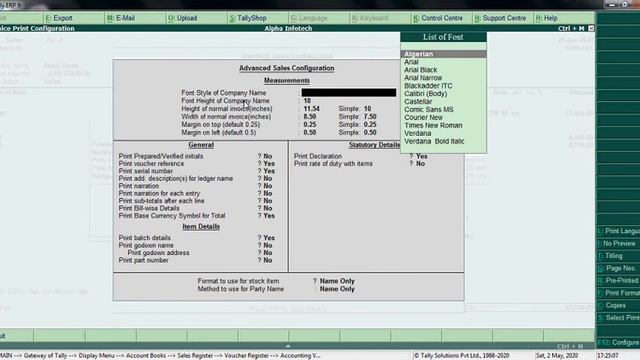Pick Castellar in the font list
The image size is (640, 360).
pos(418,101)
